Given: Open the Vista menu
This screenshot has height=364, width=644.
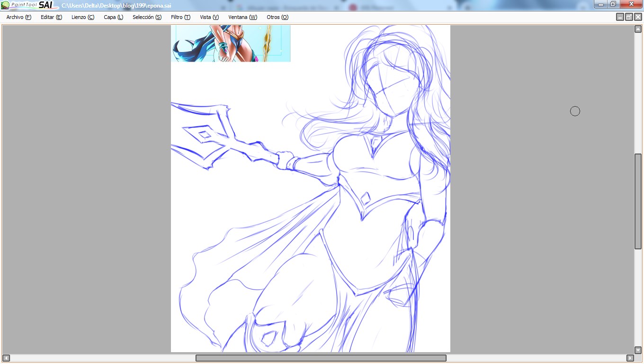Looking at the screenshot, I should [x=209, y=17].
